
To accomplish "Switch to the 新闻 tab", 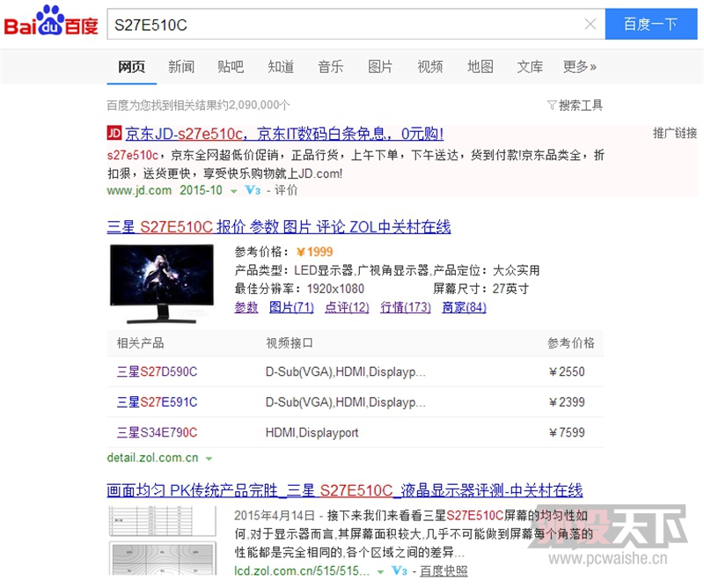I will point(181,67).
